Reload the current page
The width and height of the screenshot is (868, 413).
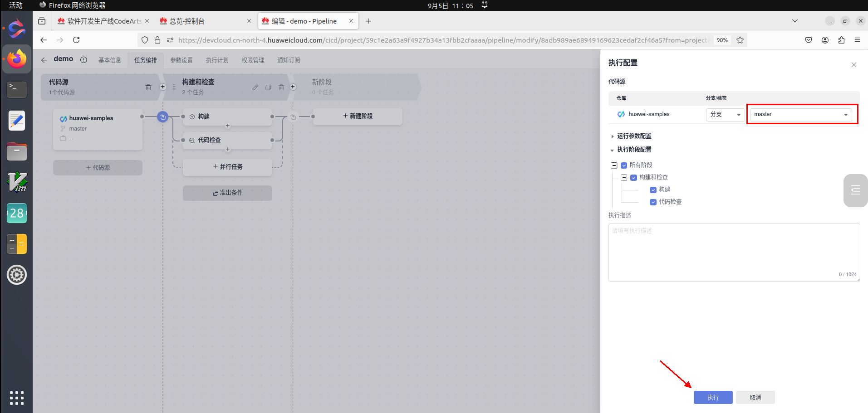pos(76,40)
